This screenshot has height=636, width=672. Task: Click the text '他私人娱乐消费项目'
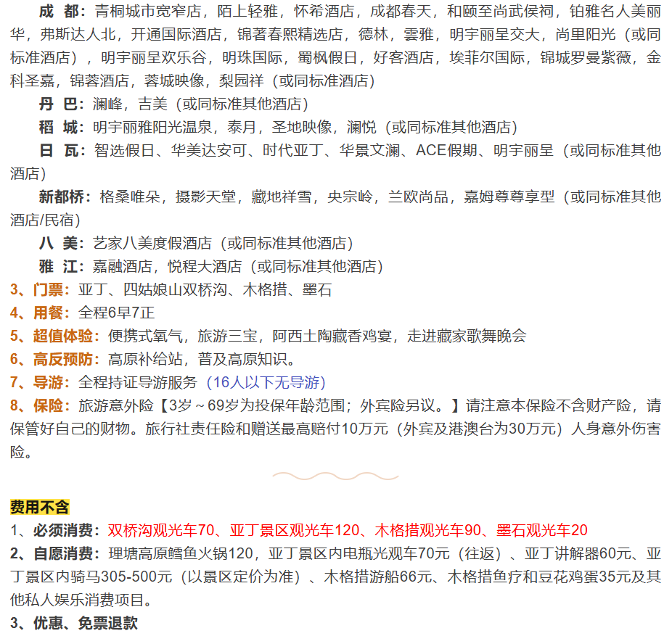pos(77,600)
